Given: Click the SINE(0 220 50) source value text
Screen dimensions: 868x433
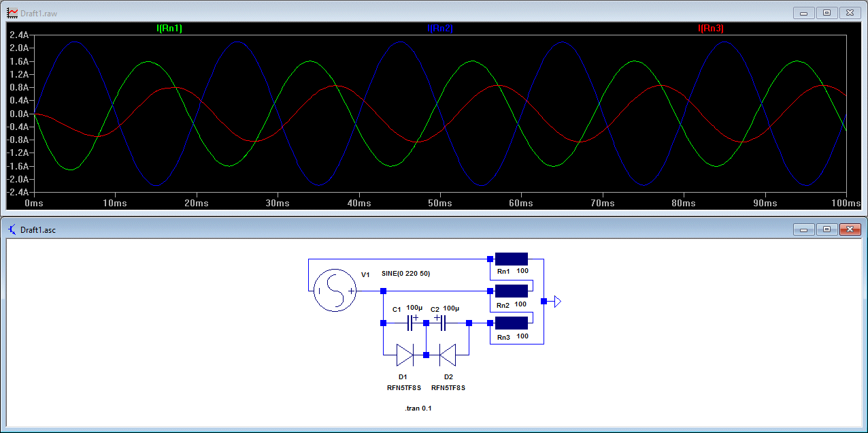Looking at the screenshot, I should click(x=405, y=274).
